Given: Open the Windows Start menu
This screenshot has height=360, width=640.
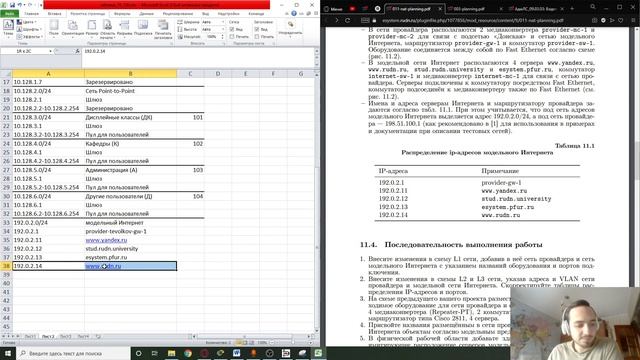Looking at the screenshot, I should [x=7, y=353].
